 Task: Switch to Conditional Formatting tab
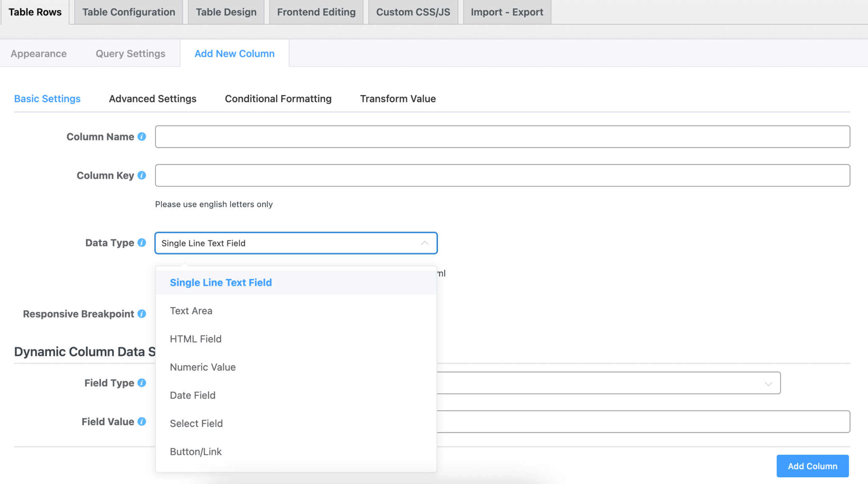[x=278, y=99]
